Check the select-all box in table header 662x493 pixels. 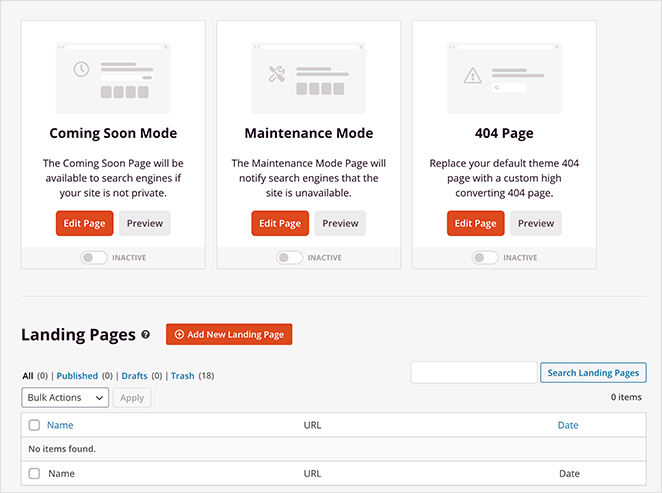(x=34, y=425)
